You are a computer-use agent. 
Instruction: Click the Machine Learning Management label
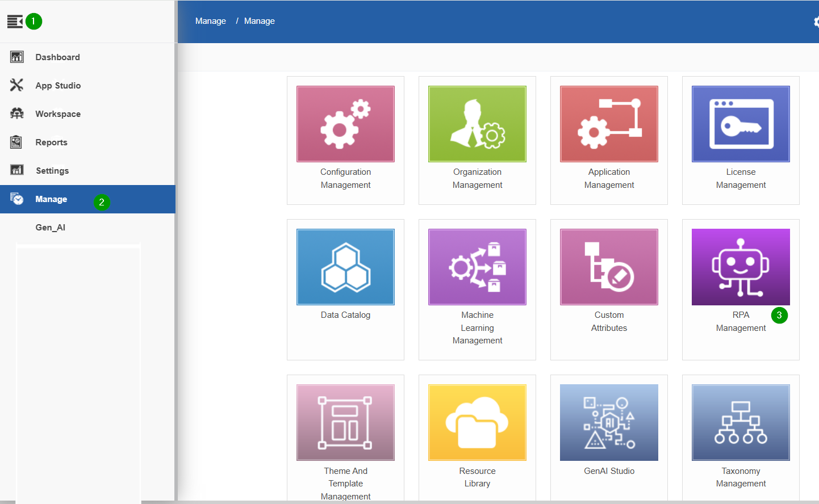[x=477, y=327]
